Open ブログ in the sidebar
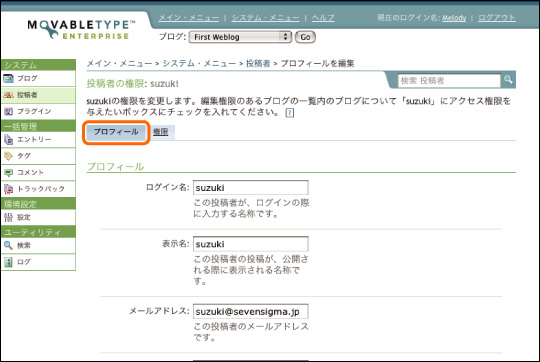 pyautogui.click(x=38, y=79)
